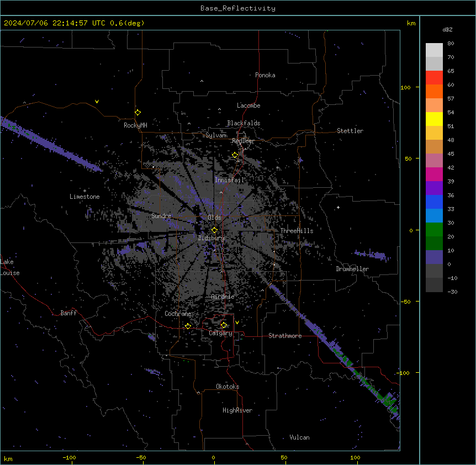Image resolution: width=476 pixels, height=465 pixels.
Task: Click the purple echo patch north of Drumheller
Action: click(x=373, y=255)
